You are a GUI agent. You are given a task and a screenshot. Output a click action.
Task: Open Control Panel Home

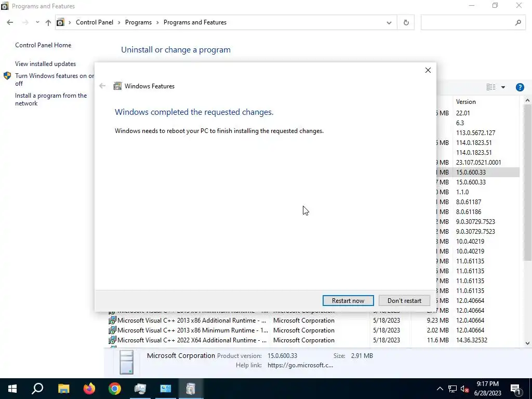(x=43, y=45)
